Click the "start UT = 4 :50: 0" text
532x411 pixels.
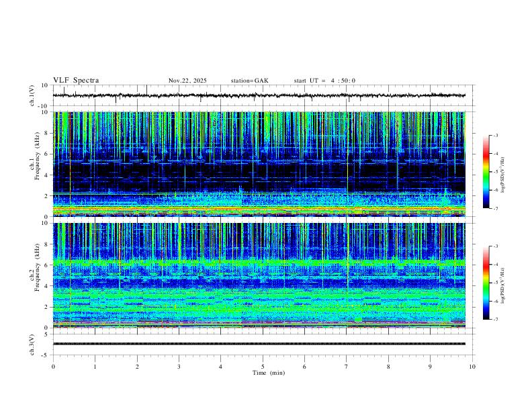[x=324, y=81]
